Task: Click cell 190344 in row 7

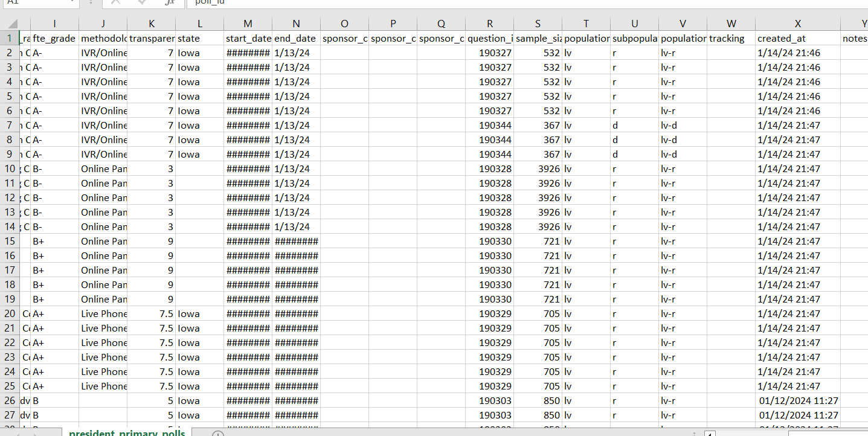Action: 489,125
